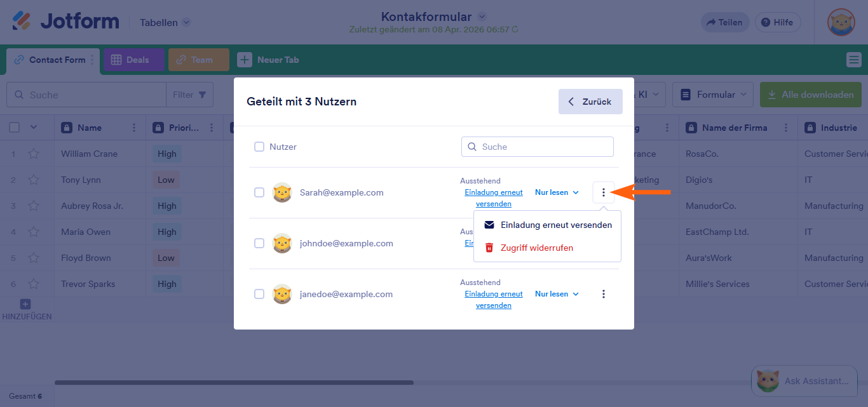Viewport: 868px width, 407px height.
Task: Click the Suche field inside the share dialog
Action: (537, 147)
